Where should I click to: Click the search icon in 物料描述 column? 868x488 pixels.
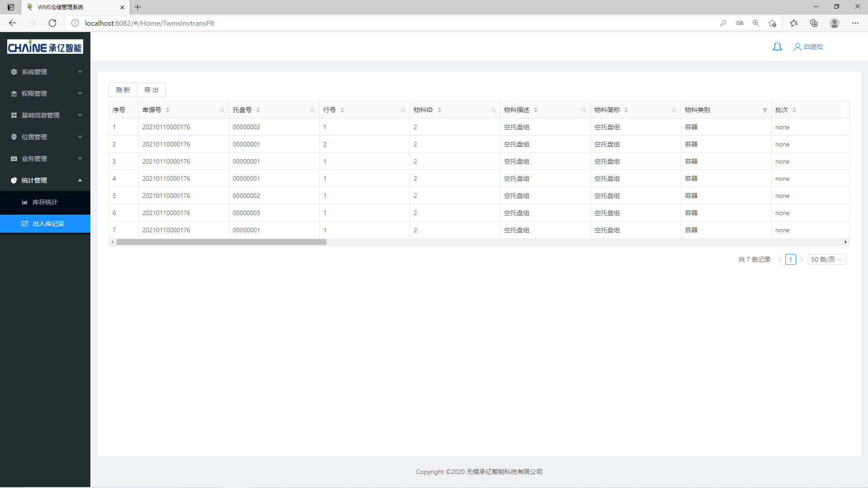tap(584, 110)
